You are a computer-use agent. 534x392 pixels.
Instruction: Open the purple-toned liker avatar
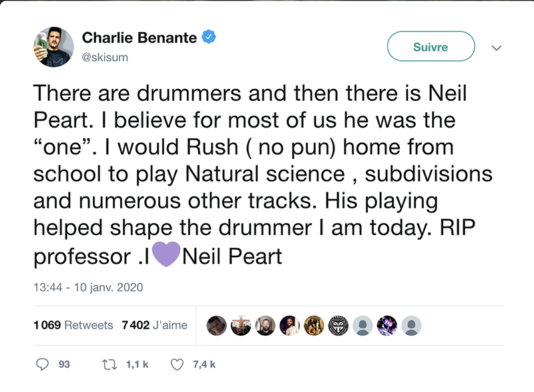tap(387, 325)
